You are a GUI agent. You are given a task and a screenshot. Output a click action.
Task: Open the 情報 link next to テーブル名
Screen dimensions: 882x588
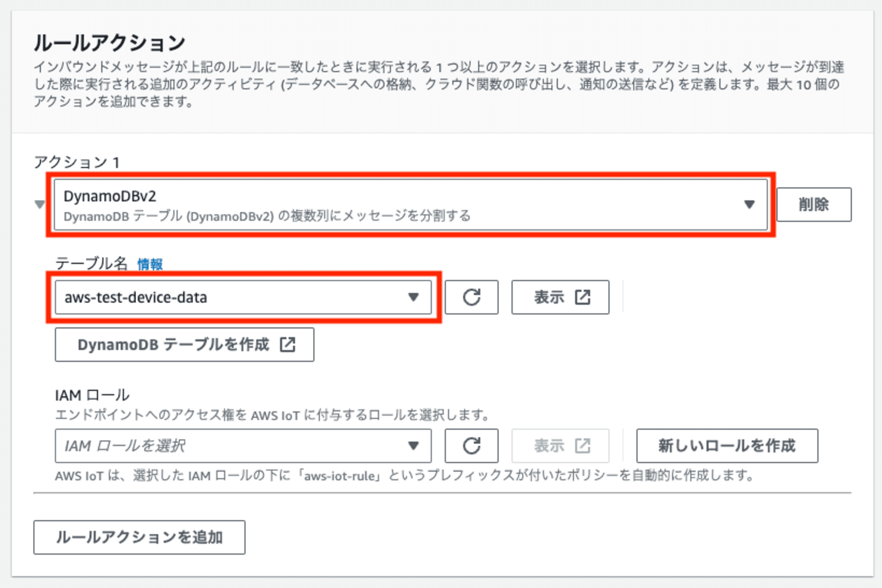click(x=150, y=264)
